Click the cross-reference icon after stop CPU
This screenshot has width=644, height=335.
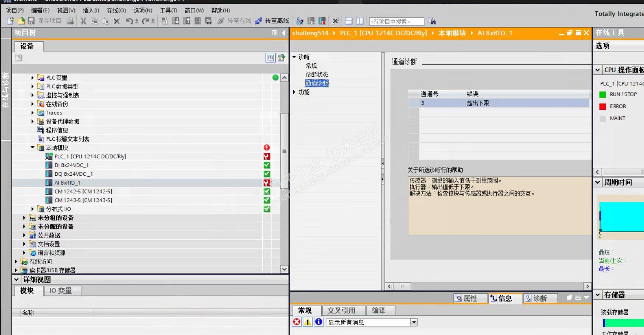335,21
